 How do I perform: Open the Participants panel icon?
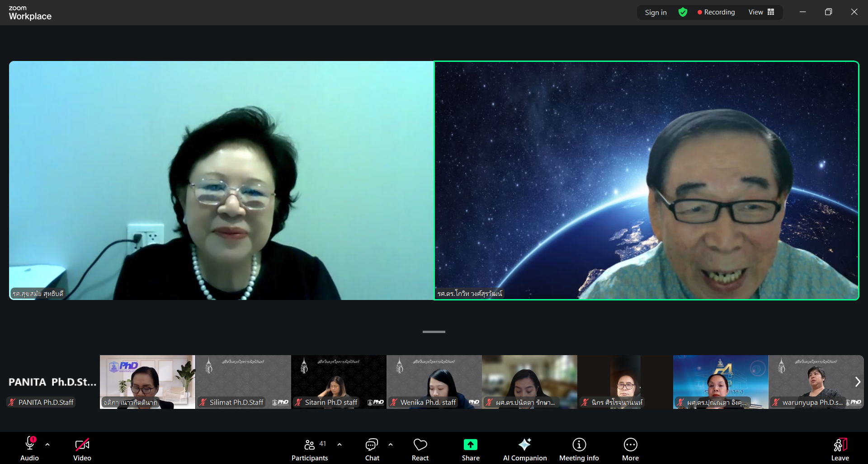[310, 445]
